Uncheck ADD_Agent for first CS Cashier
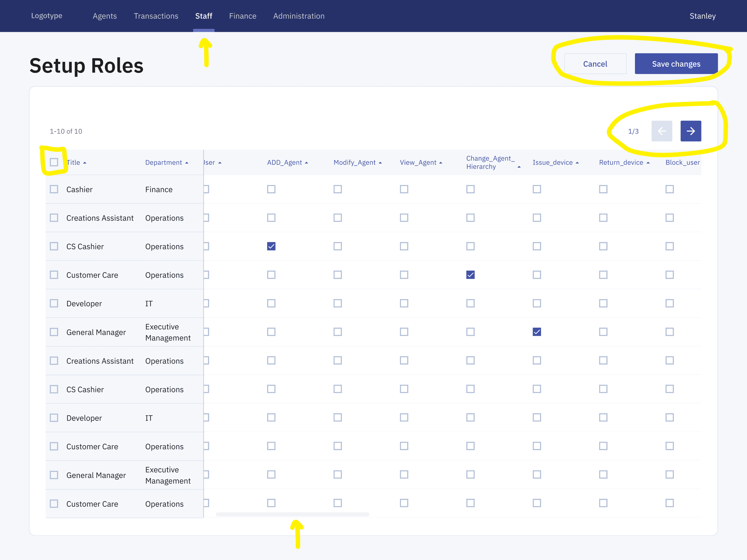The width and height of the screenshot is (747, 560). tap(271, 246)
